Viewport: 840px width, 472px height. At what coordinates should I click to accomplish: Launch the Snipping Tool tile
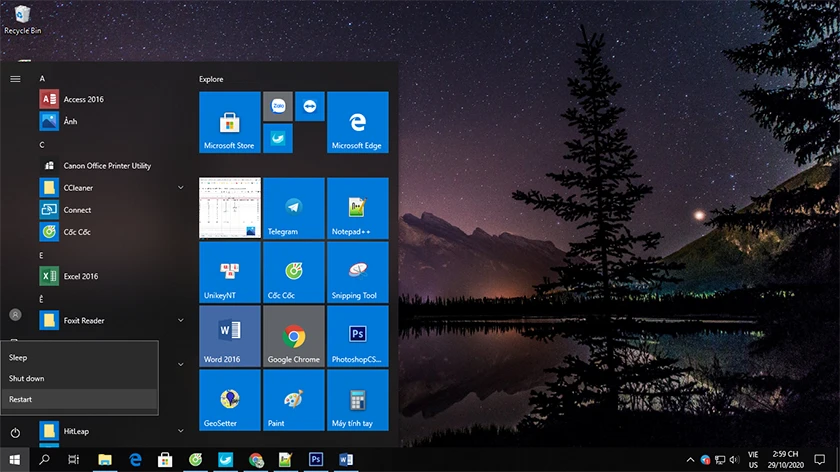point(358,272)
